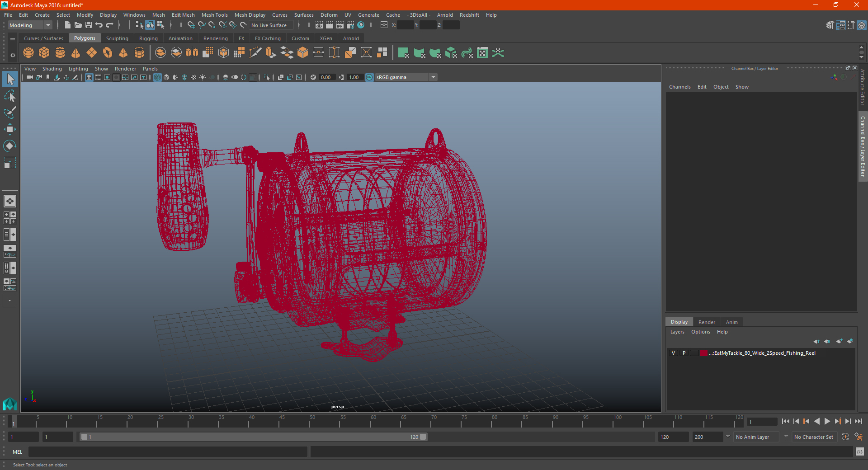Activate the Scale tool in toolbox

(x=10, y=163)
